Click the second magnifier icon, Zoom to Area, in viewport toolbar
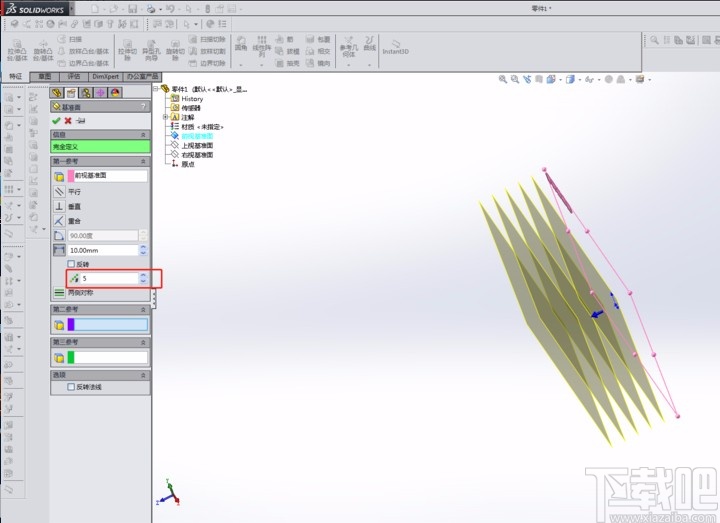Viewport: 720px width, 523px height. 515,79
